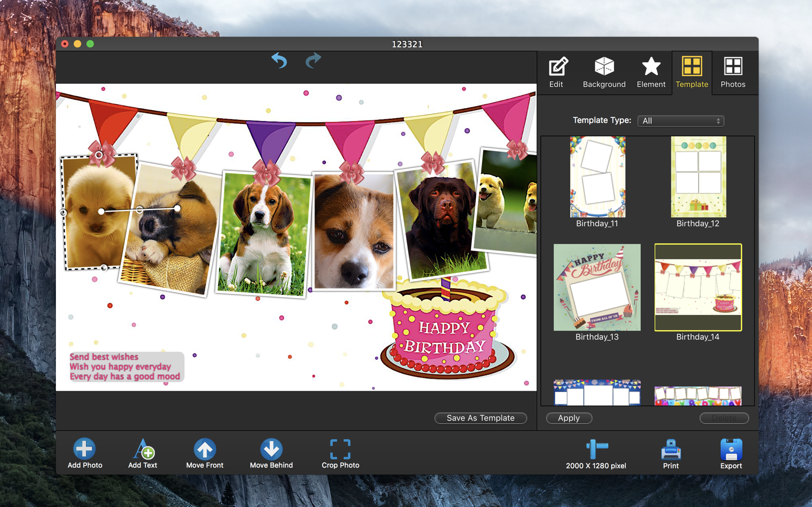Select the Template tab

pos(692,73)
